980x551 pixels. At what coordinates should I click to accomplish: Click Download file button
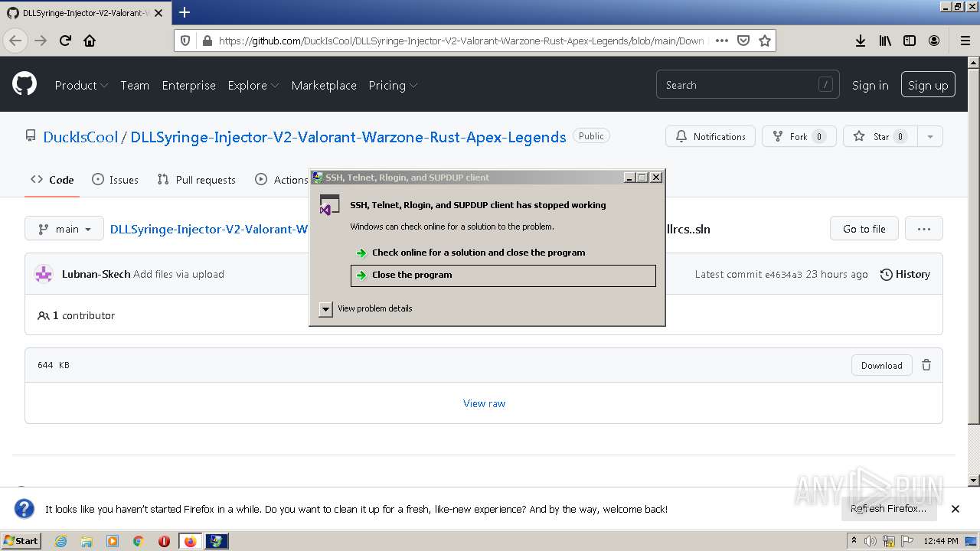882,365
